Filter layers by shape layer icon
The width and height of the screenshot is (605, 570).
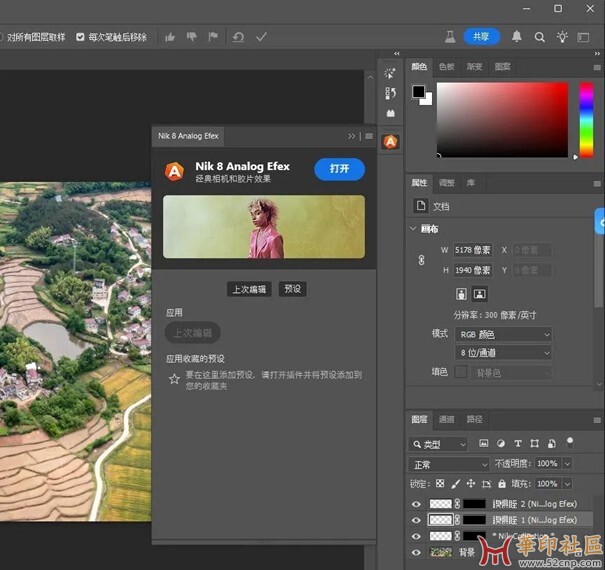point(534,443)
